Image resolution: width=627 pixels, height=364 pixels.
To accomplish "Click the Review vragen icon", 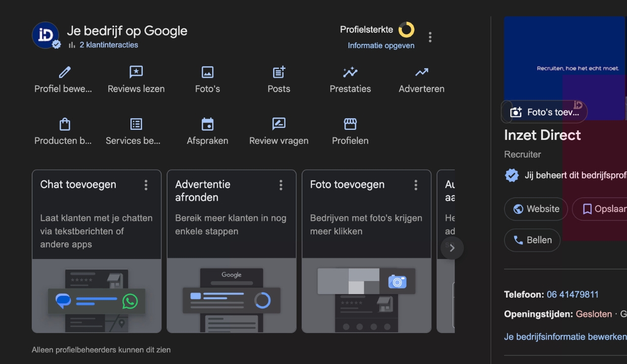I will [279, 124].
